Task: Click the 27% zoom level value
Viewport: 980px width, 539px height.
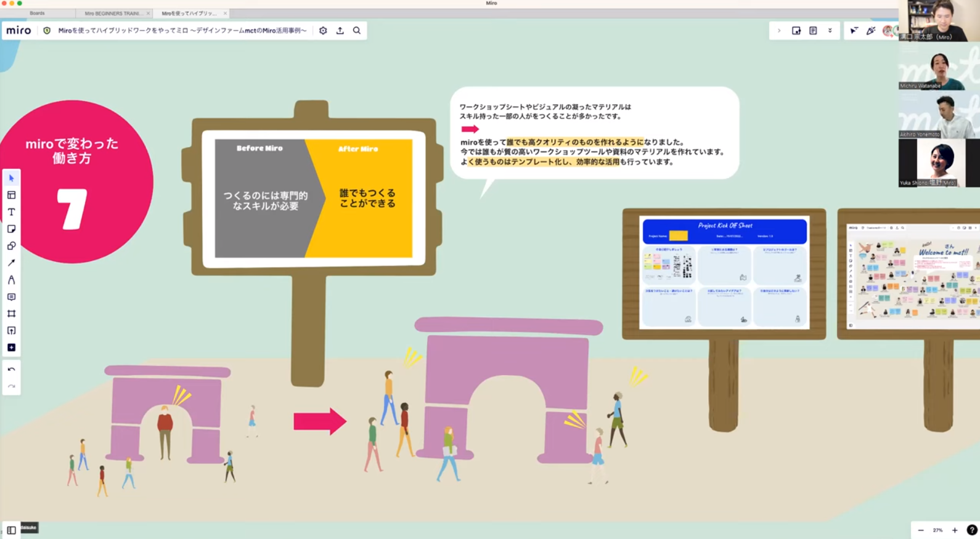Action: pyautogui.click(x=937, y=530)
